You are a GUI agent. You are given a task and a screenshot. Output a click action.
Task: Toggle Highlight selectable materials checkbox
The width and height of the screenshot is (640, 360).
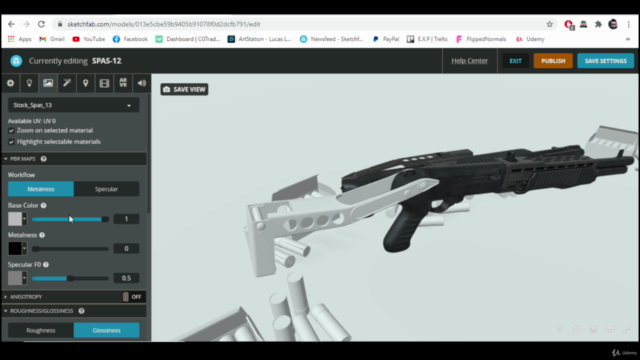[x=11, y=142]
